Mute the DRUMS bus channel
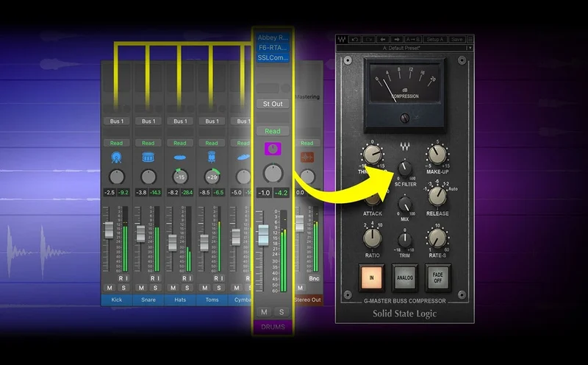588x365 pixels. tap(264, 312)
